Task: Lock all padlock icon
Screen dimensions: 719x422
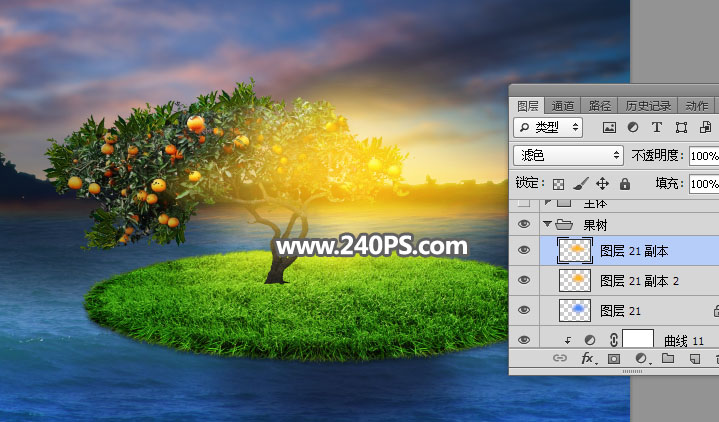Action: click(625, 183)
